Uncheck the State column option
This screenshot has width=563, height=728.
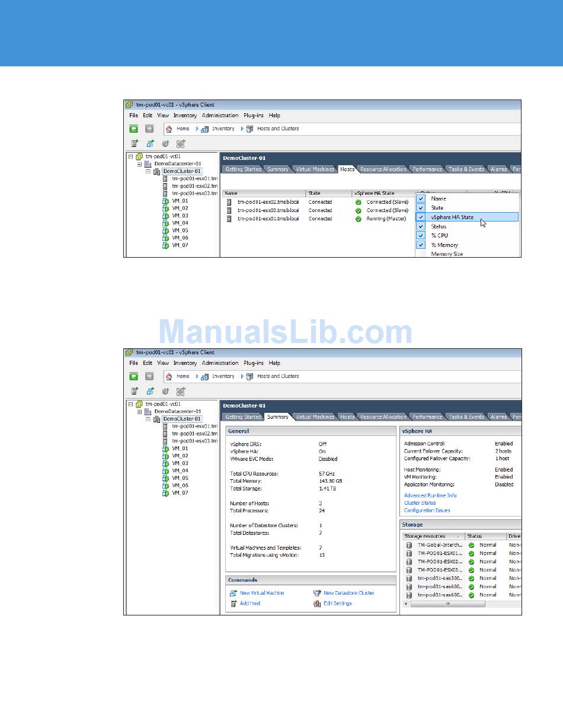click(421, 208)
